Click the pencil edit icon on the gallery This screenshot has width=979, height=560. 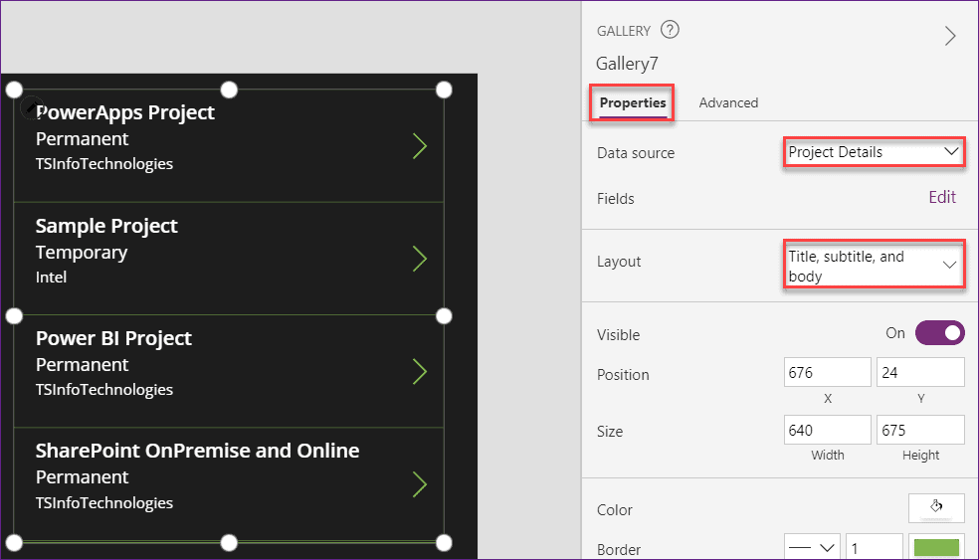click(31, 107)
